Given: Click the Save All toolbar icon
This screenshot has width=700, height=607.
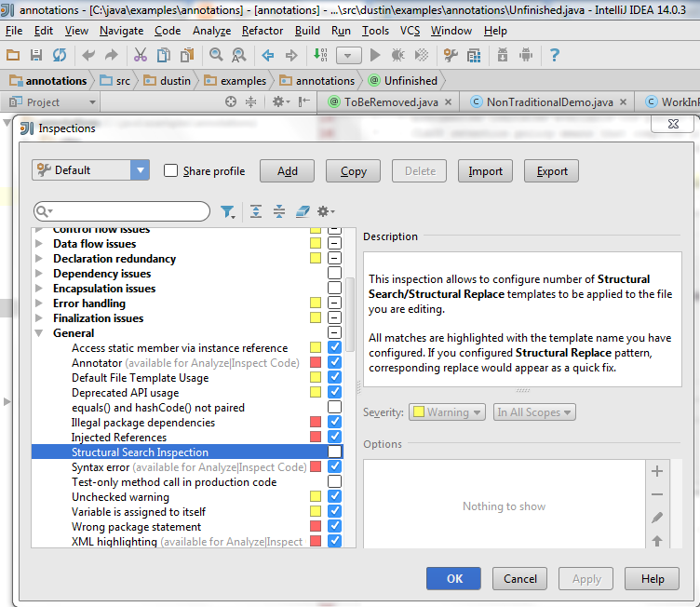Looking at the screenshot, I should pyautogui.click(x=36, y=55).
